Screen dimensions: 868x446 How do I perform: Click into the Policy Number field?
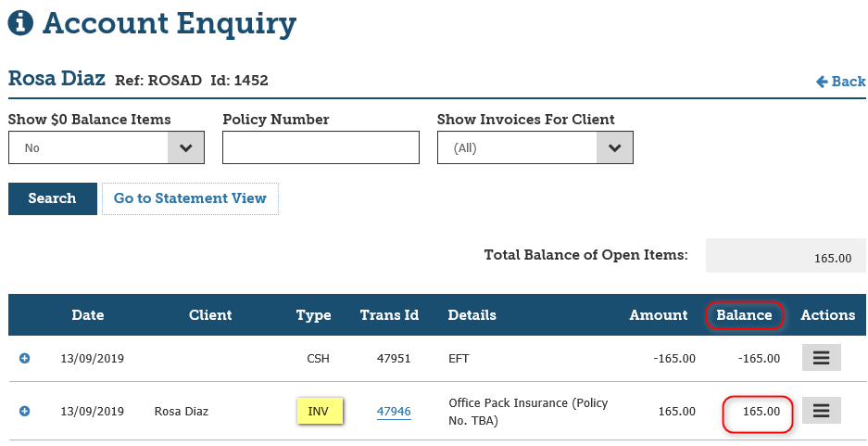(x=321, y=147)
